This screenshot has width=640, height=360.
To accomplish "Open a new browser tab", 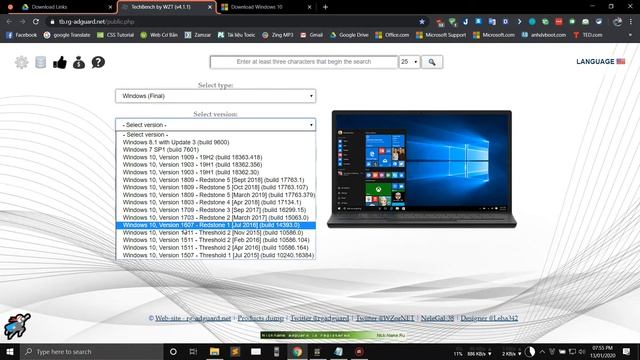I will (x=325, y=7).
